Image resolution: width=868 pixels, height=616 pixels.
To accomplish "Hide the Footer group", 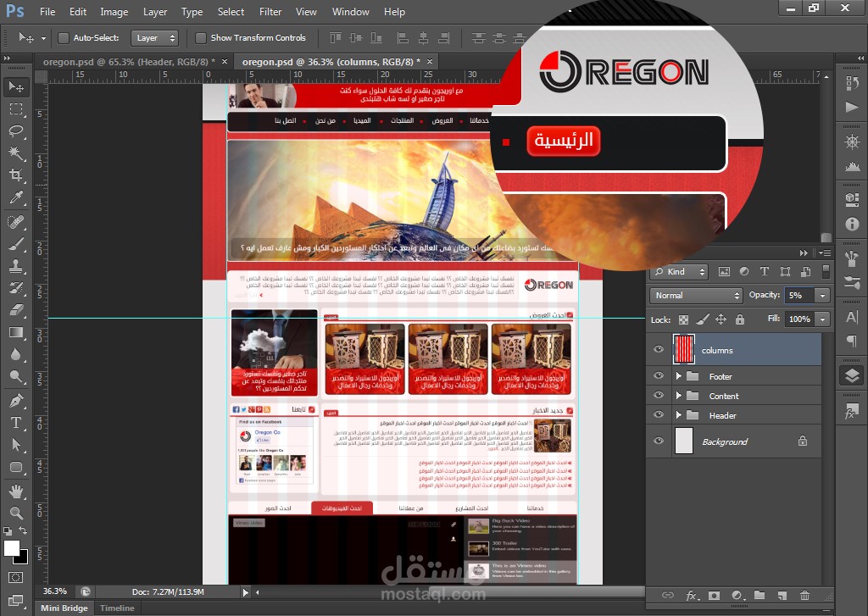I will (x=658, y=375).
